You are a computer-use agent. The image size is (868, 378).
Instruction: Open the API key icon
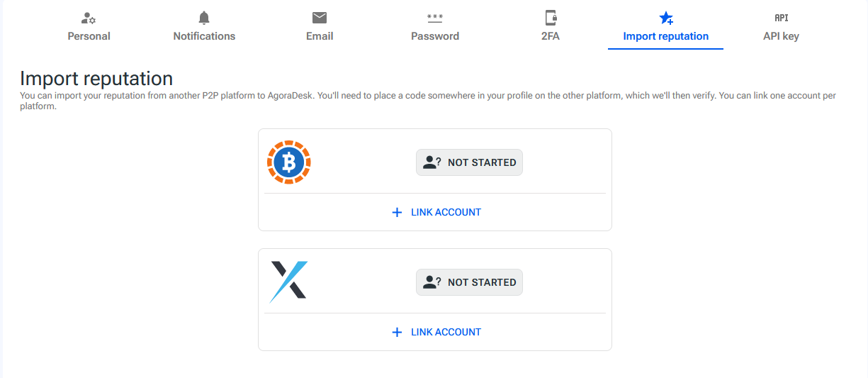pyautogui.click(x=782, y=18)
